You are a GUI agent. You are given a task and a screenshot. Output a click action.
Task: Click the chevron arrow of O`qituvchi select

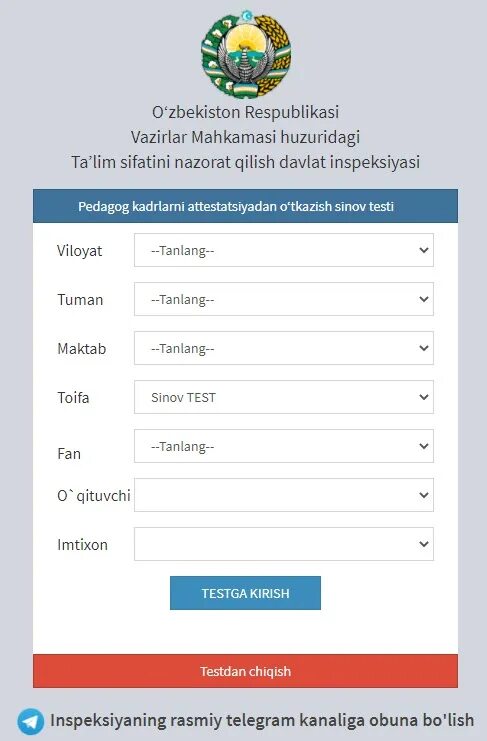pos(424,495)
